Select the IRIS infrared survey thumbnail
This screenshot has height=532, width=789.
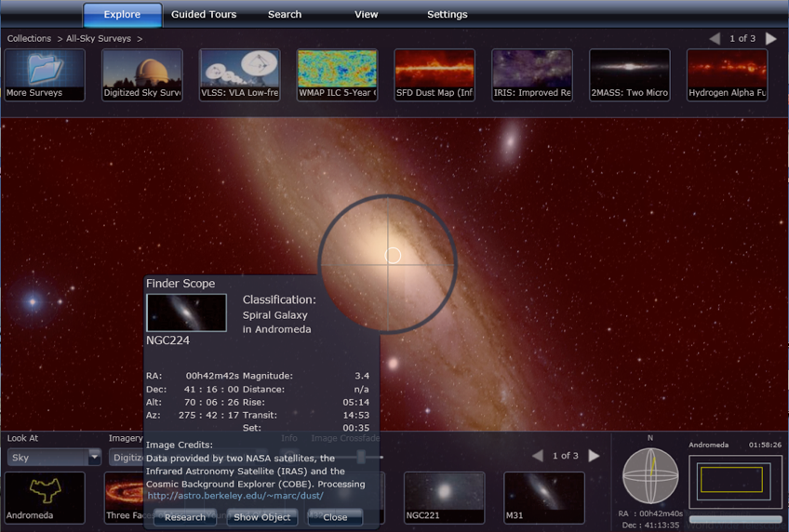coord(531,74)
